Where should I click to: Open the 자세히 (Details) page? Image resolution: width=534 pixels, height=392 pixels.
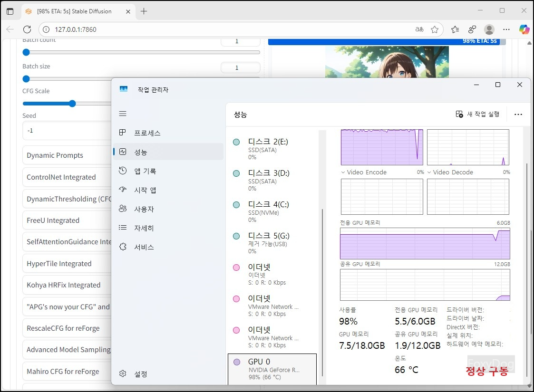point(169,228)
